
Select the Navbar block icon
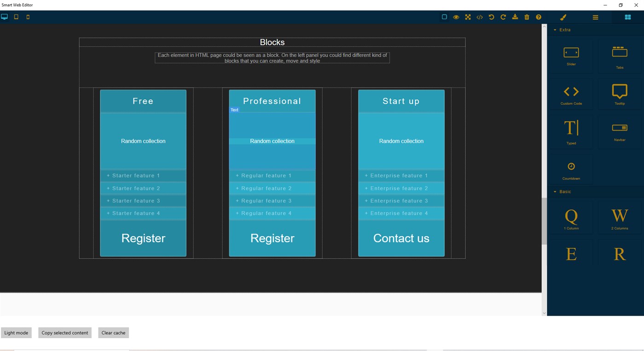click(x=619, y=131)
